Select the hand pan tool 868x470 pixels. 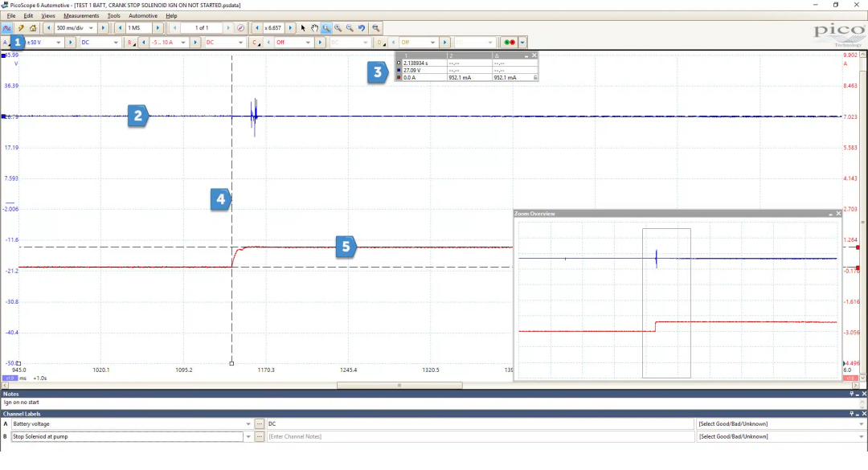314,27
